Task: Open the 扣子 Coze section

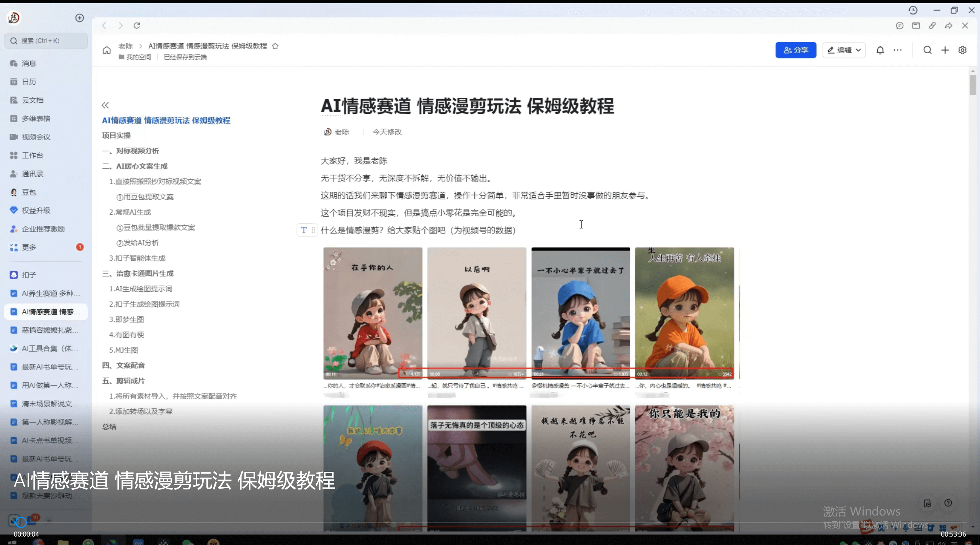Action: (x=28, y=274)
